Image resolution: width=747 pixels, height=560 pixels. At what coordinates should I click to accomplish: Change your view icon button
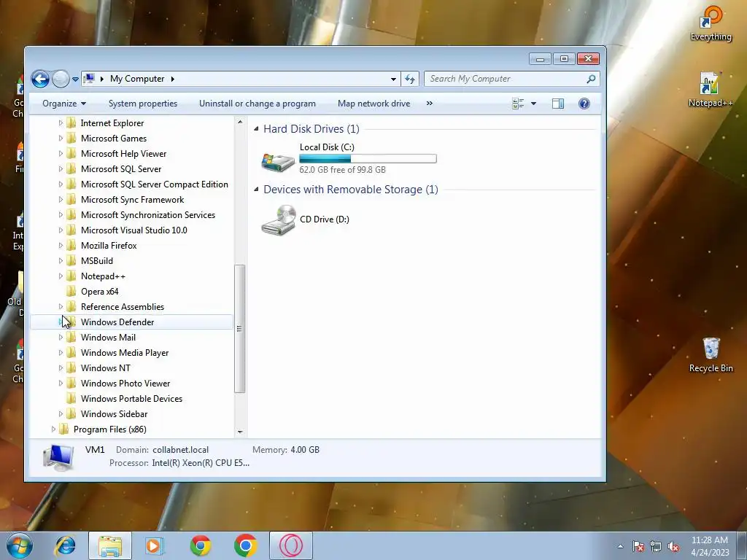pyautogui.click(x=518, y=104)
